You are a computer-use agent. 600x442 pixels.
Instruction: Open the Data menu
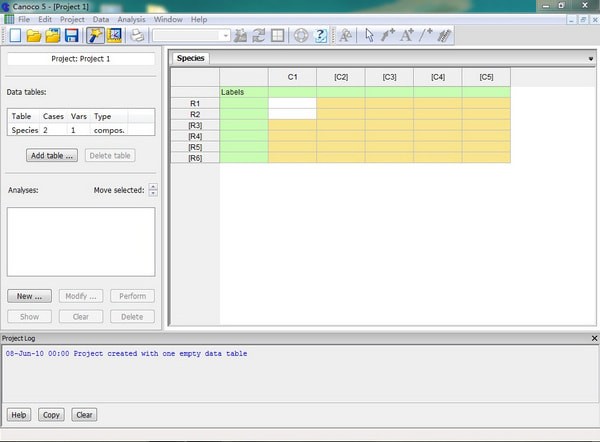tap(101, 19)
